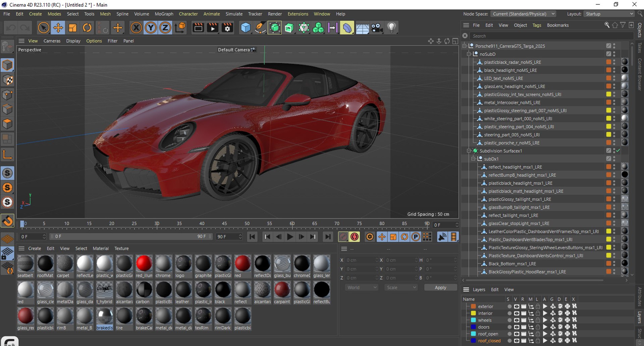Open the Takes side tab
The image size is (644, 346).
pyautogui.click(x=640, y=48)
